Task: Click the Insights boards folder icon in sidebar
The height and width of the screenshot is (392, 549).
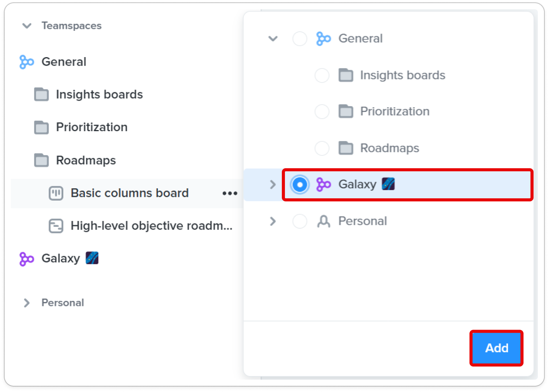Action: tap(41, 95)
